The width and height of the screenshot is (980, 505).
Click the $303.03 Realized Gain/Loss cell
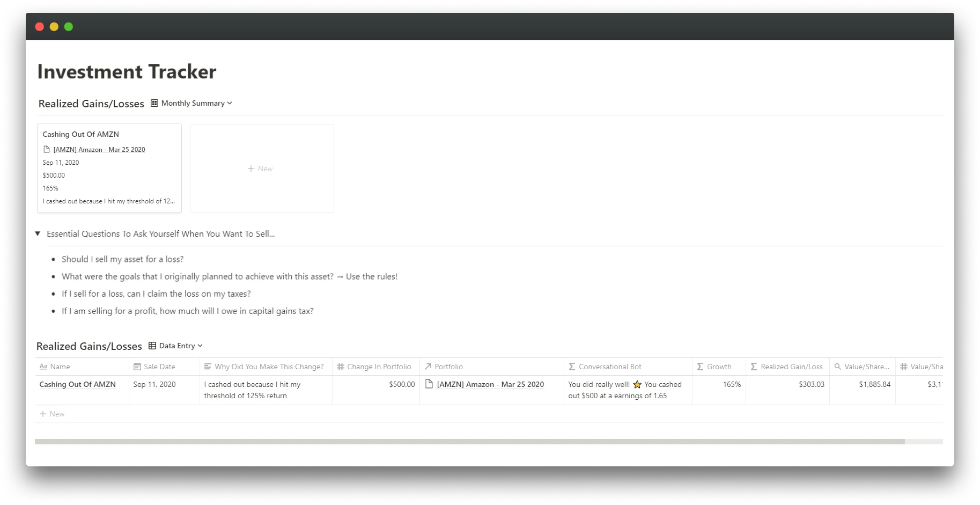point(787,390)
